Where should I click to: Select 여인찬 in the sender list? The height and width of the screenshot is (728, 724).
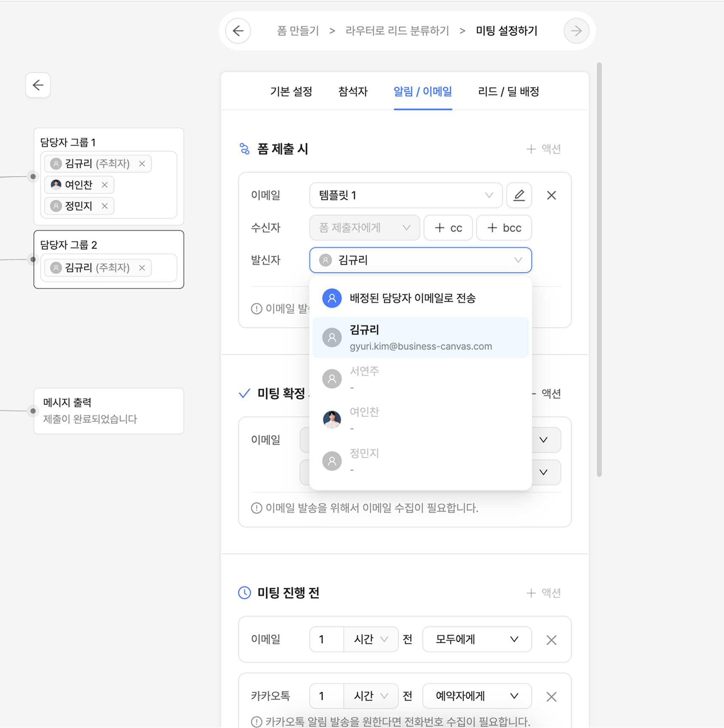coord(420,420)
